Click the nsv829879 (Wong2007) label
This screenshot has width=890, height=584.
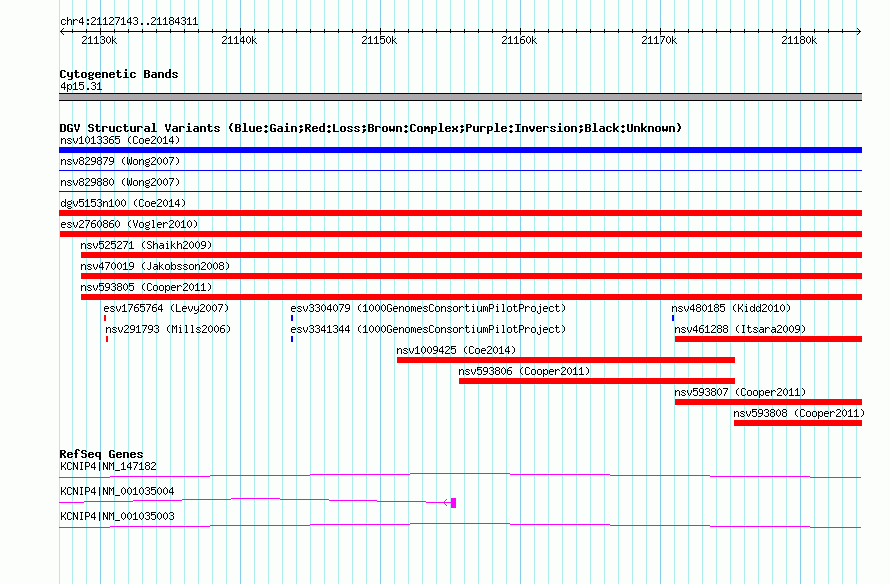click(x=120, y=161)
